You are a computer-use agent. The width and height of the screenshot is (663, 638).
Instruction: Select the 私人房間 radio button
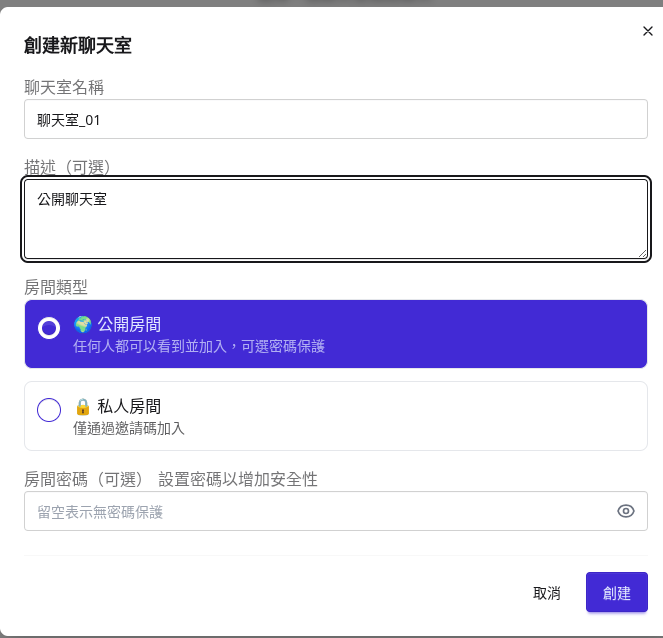tap(49, 410)
